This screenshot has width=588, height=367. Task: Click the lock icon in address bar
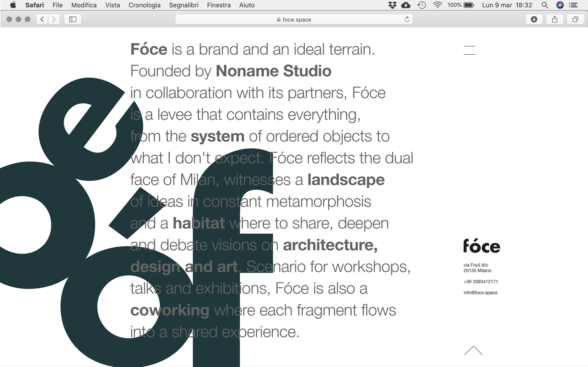(279, 19)
